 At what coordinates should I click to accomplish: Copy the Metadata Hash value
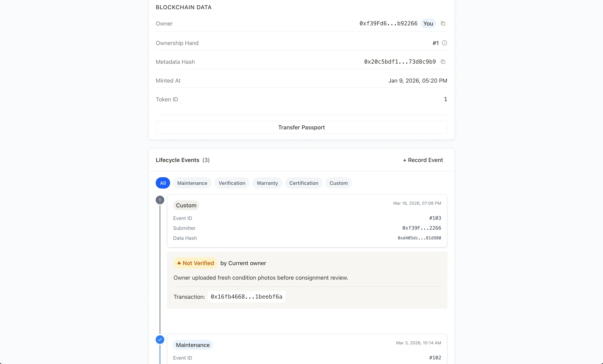coord(443,62)
